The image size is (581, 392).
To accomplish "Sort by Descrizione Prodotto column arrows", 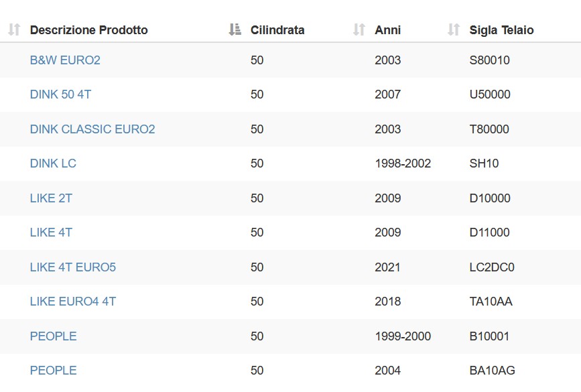I will 14,29.
